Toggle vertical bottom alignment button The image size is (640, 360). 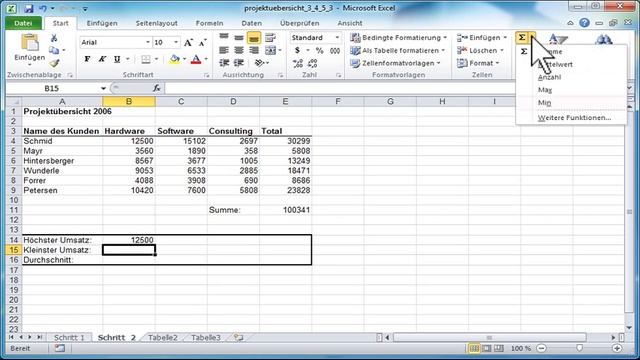[x=253, y=38]
